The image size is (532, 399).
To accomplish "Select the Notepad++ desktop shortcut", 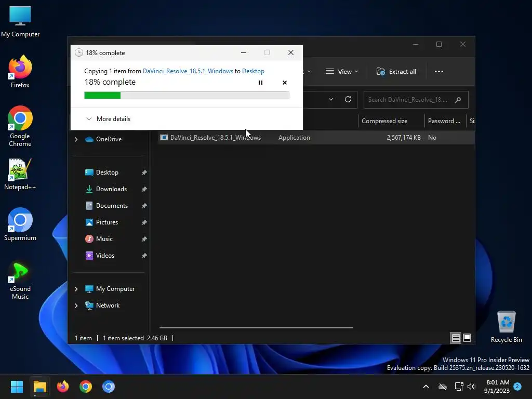I will point(20,174).
